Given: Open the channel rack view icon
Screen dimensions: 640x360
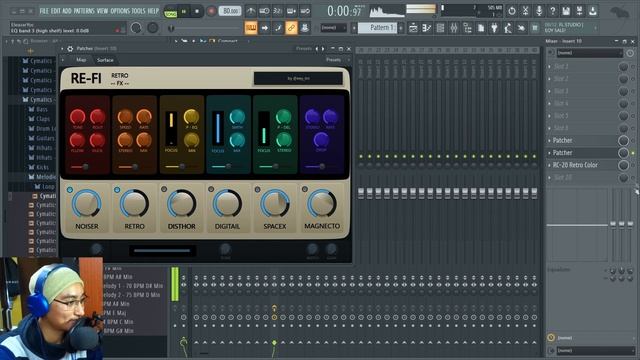Looking at the screenshot, I should point(440,28).
